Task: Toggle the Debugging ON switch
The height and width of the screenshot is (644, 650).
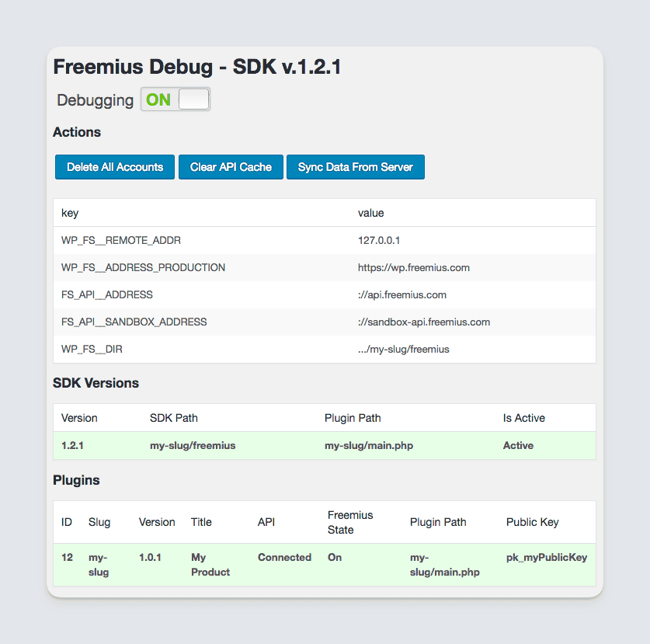Action: (x=176, y=99)
